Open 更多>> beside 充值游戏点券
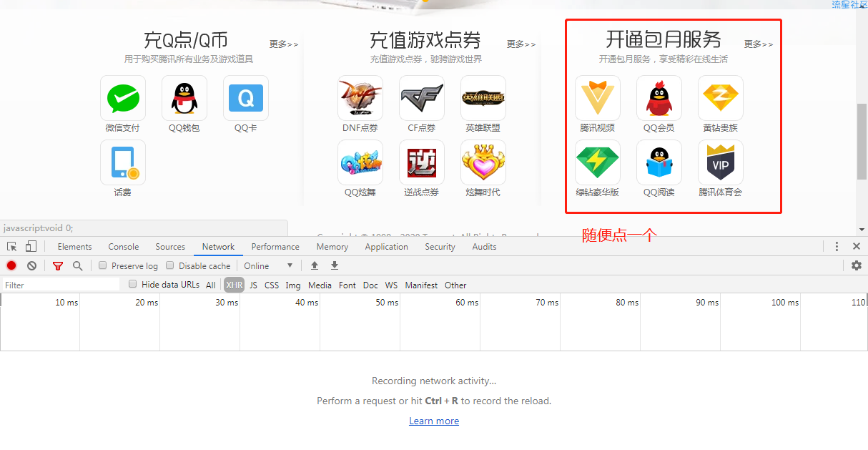Screen dimensions: 868x450 (x=521, y=44)
